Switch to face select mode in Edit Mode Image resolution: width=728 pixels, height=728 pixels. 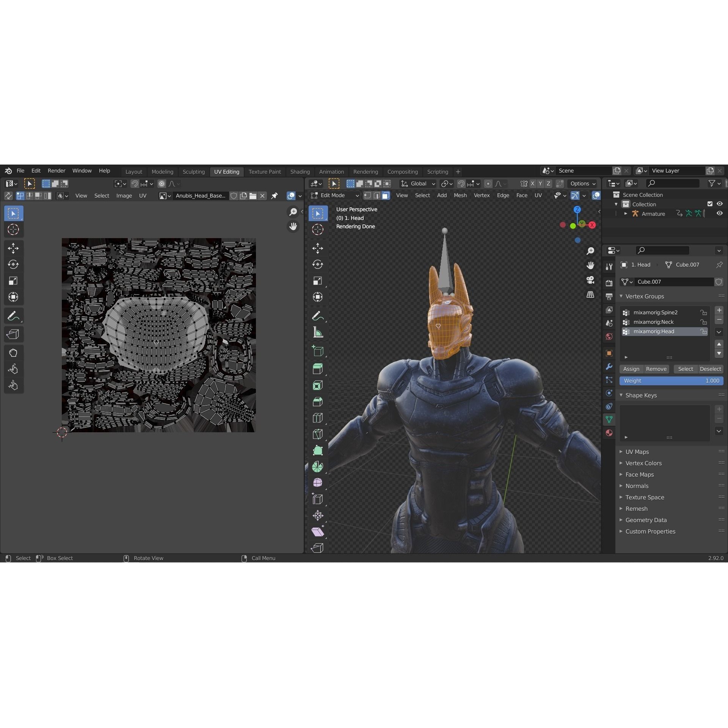coord(386,195)
